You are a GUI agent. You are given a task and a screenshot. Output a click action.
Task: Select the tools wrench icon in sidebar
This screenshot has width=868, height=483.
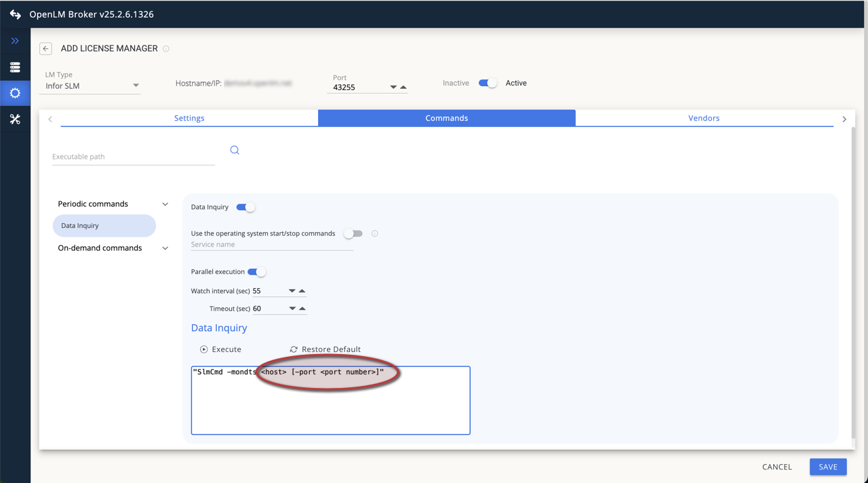[14, 119]
